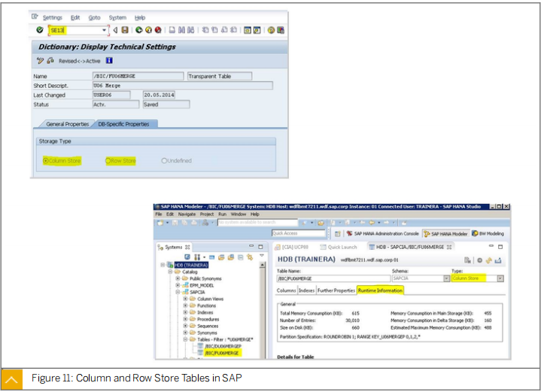541x392 pixels.
Task: Switch to the General Properties tab
Action: pyautogui.click(x=67, y=124)
